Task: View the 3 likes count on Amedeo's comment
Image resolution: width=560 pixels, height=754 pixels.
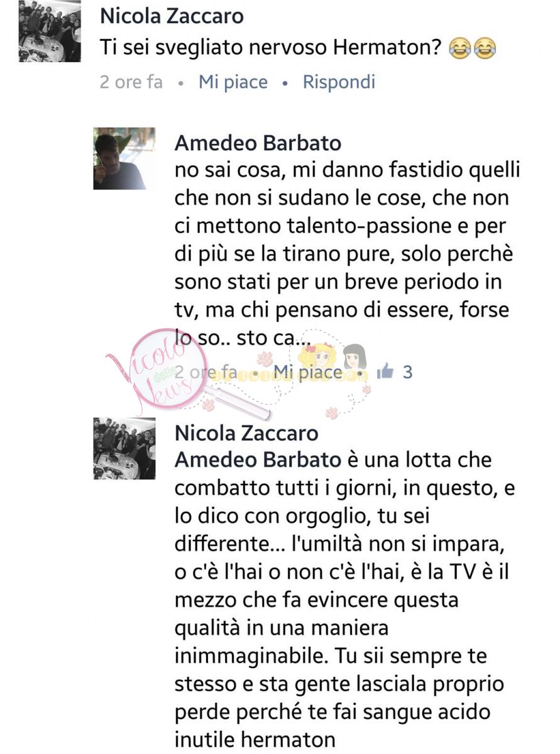Action: (x=407, y=372)
